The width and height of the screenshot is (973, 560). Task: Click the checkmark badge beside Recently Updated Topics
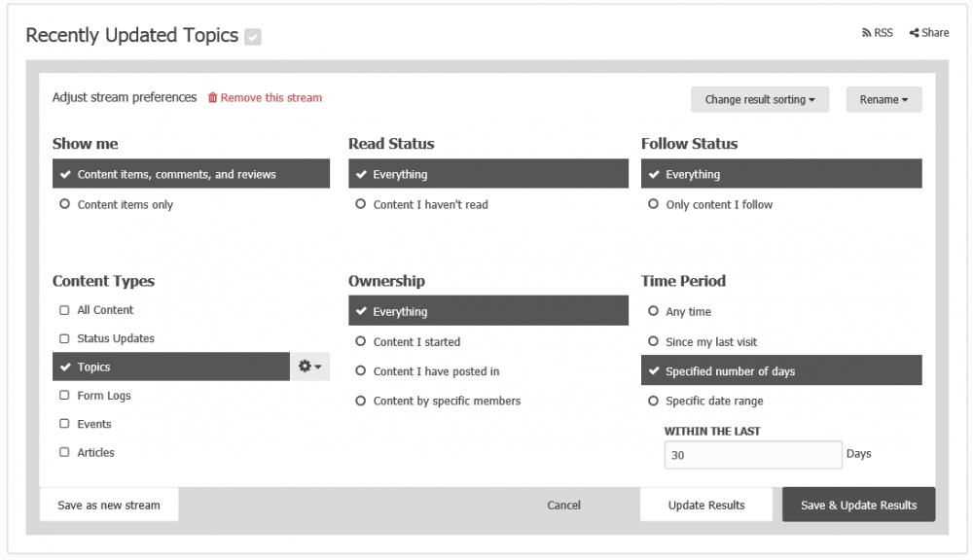click(253, 37)
